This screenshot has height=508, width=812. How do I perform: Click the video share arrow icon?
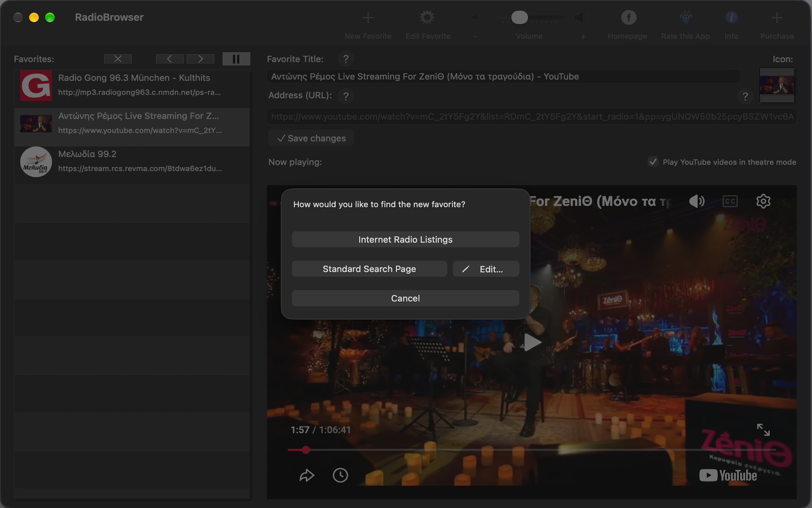point(307,475)
